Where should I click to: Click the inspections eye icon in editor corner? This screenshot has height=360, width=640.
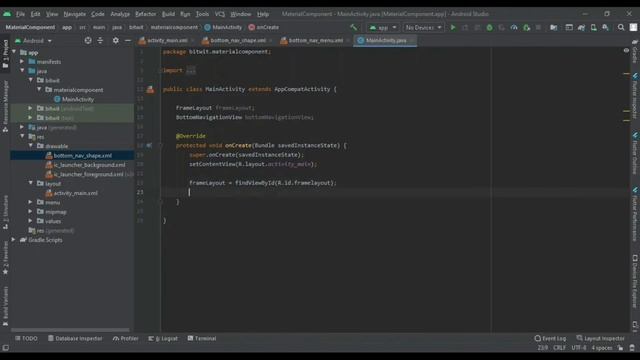626,51
